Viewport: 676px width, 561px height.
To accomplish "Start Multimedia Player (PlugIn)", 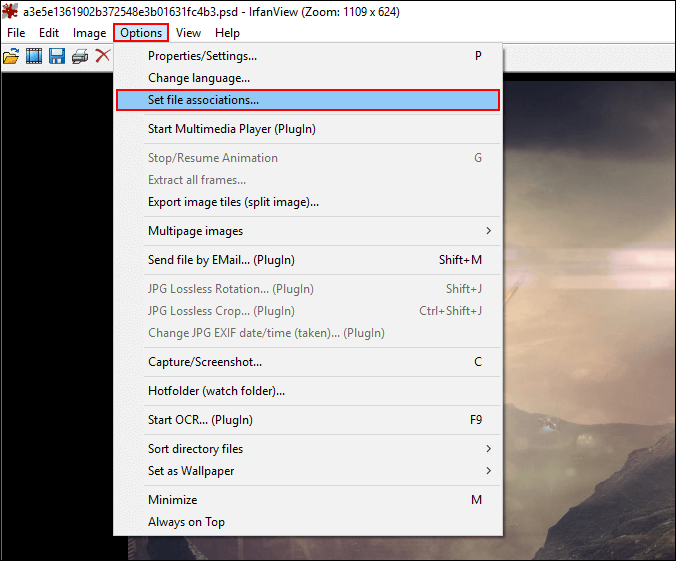I will coord(308,129).
